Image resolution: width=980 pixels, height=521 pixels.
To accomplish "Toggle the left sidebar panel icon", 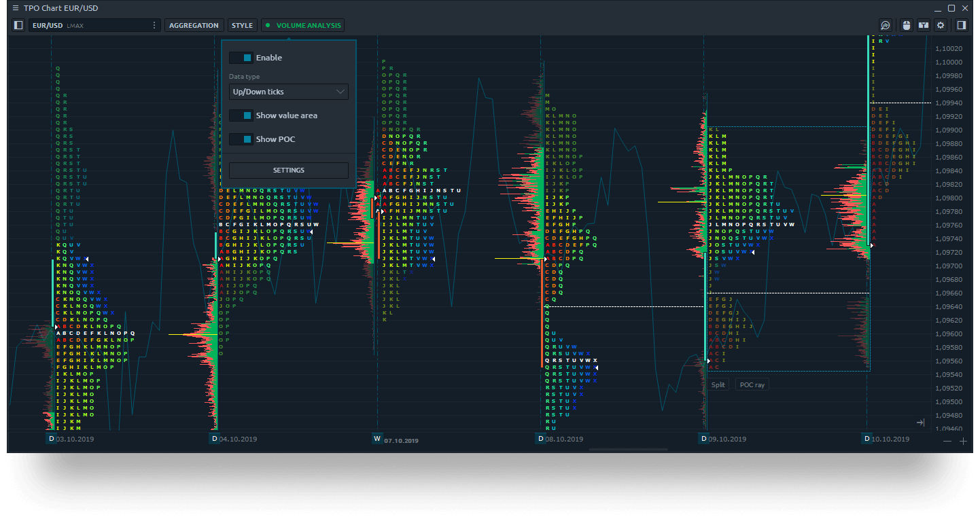I will [18, 25].
